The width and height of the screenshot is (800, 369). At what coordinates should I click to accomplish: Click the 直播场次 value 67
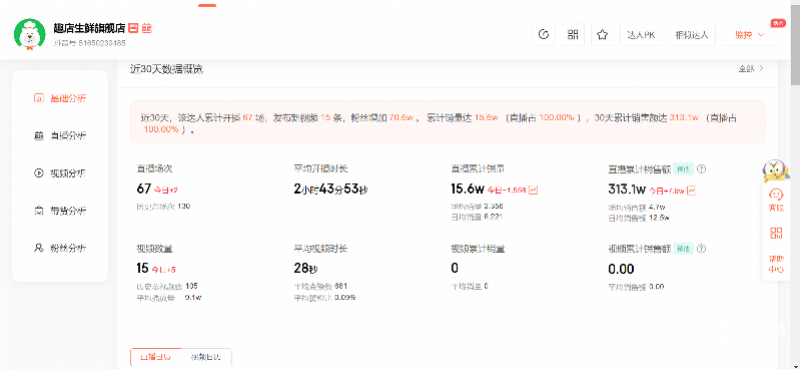pyautogui.click(x=143, y=189)
